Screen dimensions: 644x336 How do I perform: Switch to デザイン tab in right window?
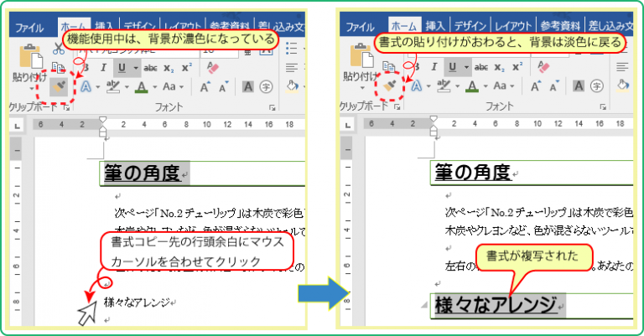(470, 26)
